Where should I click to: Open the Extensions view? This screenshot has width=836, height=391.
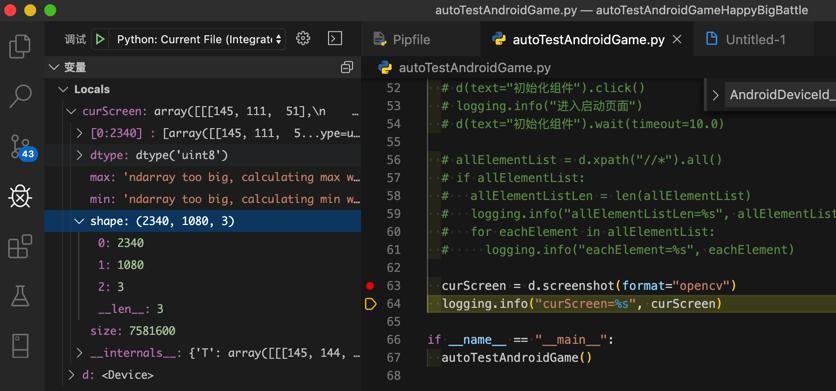click(x=20, y=246)
